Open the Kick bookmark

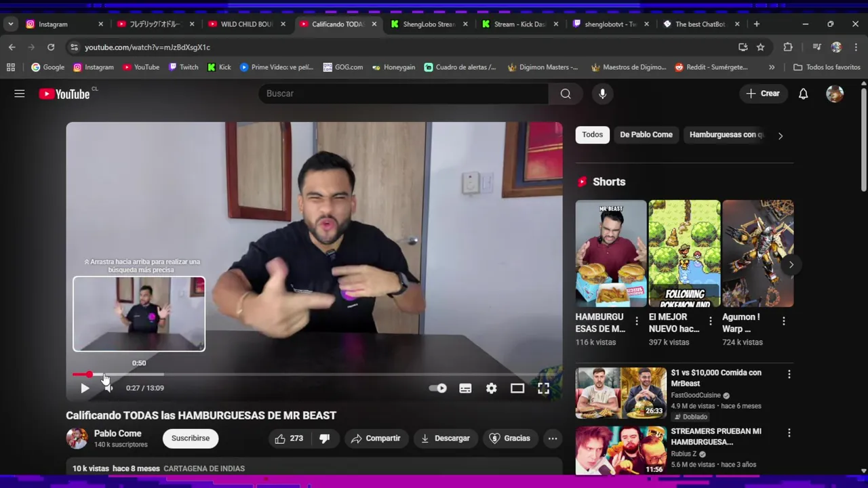coord(219,67)
